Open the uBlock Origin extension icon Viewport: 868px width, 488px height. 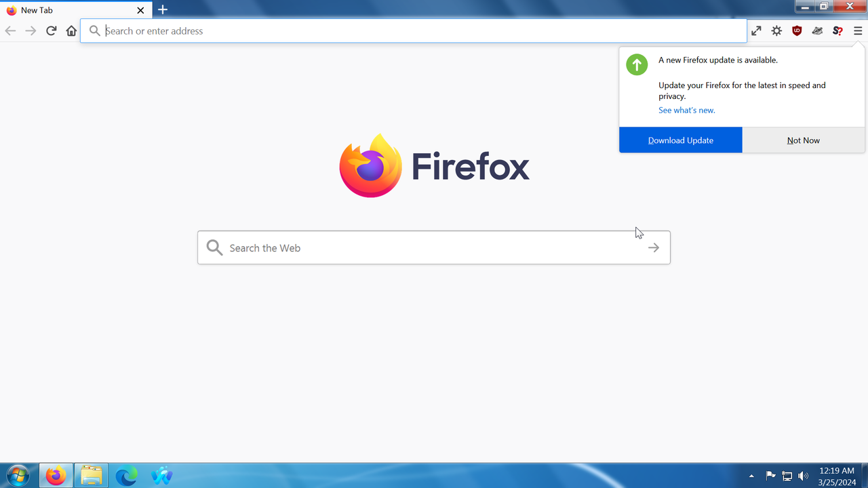pyautogui.click(x=797, y=30)
